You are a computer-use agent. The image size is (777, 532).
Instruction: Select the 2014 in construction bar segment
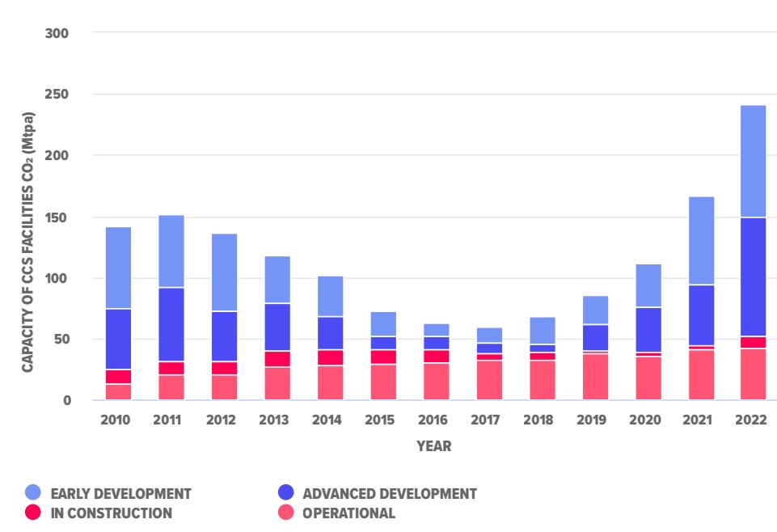click(x=330, y=357)
